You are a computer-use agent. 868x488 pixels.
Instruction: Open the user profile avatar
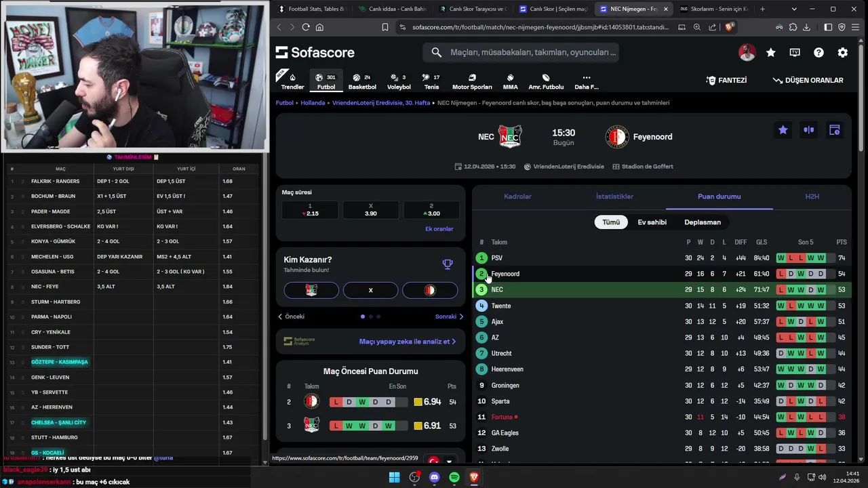747,52
